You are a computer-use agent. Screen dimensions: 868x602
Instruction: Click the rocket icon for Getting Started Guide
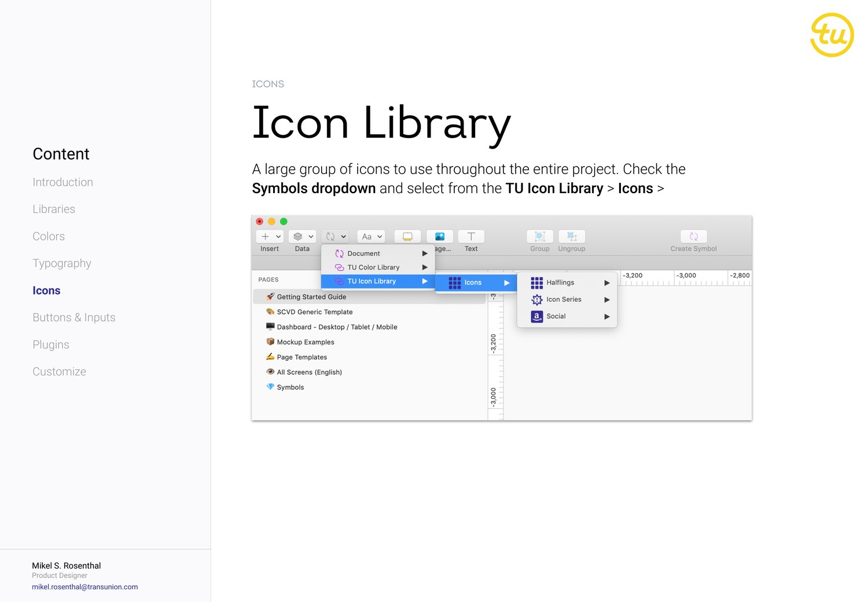coord(270,297)
